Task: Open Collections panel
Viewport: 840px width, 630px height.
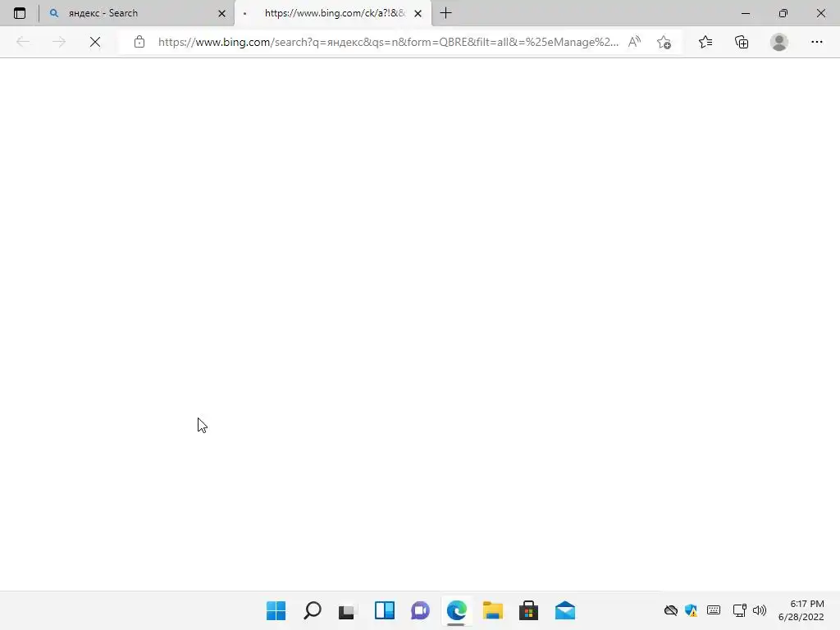Action: click(742, 42)
